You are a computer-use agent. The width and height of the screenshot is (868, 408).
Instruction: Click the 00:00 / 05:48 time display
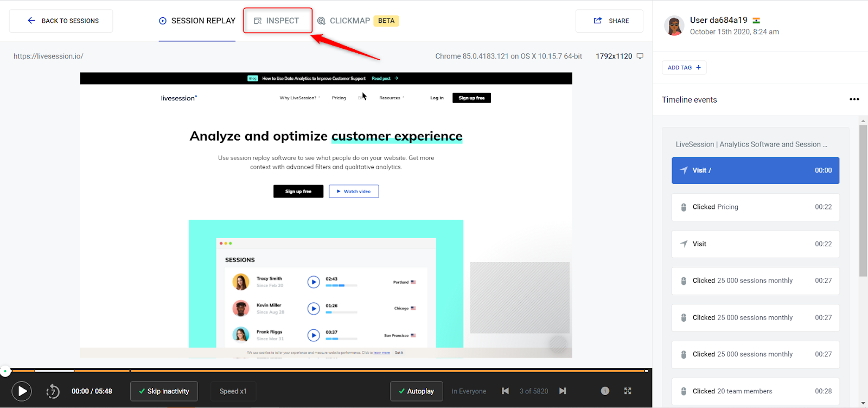point(92,391)
